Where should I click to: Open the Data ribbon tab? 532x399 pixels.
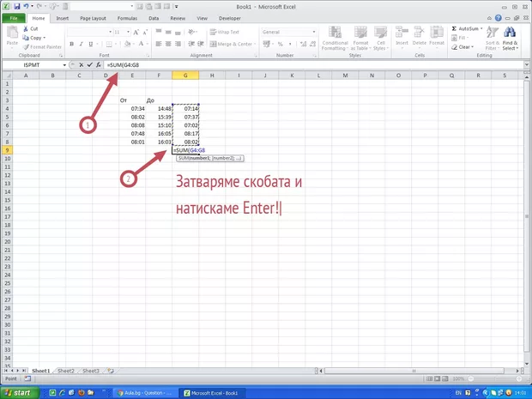[154, 18]
